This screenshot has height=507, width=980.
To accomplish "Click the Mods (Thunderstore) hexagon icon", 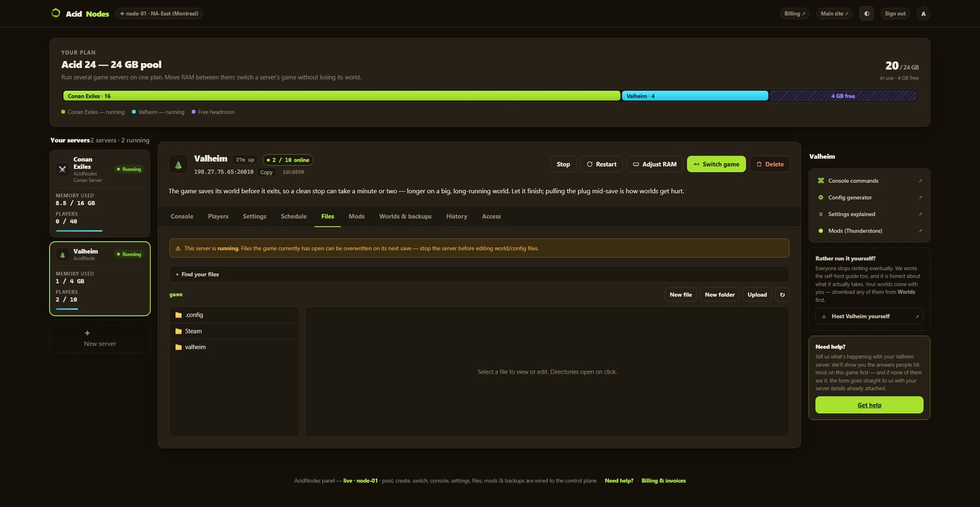I will pyautogui.click(x=821, y=231).
